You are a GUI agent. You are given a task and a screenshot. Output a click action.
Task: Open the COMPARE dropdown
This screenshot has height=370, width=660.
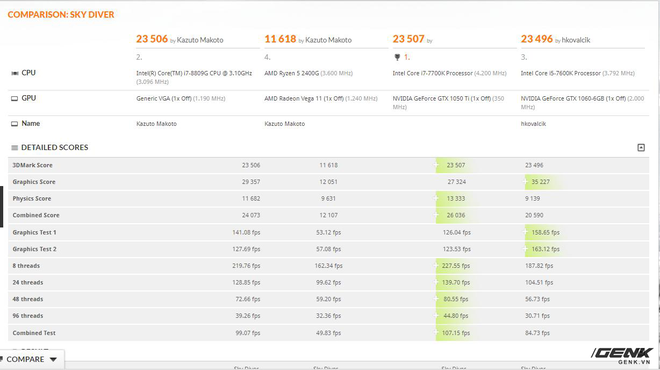(x=32, y=359)
